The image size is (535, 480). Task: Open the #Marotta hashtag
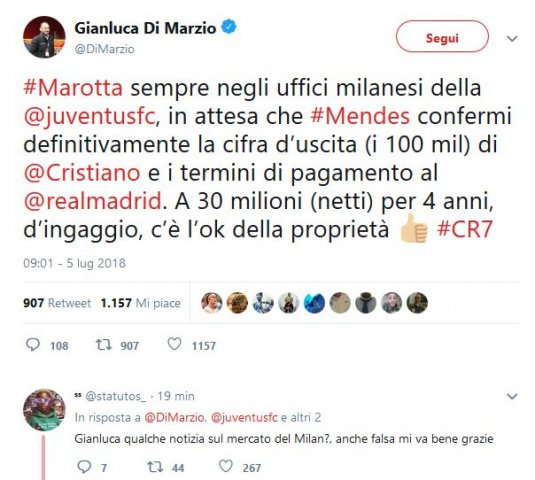click(73, 88)
